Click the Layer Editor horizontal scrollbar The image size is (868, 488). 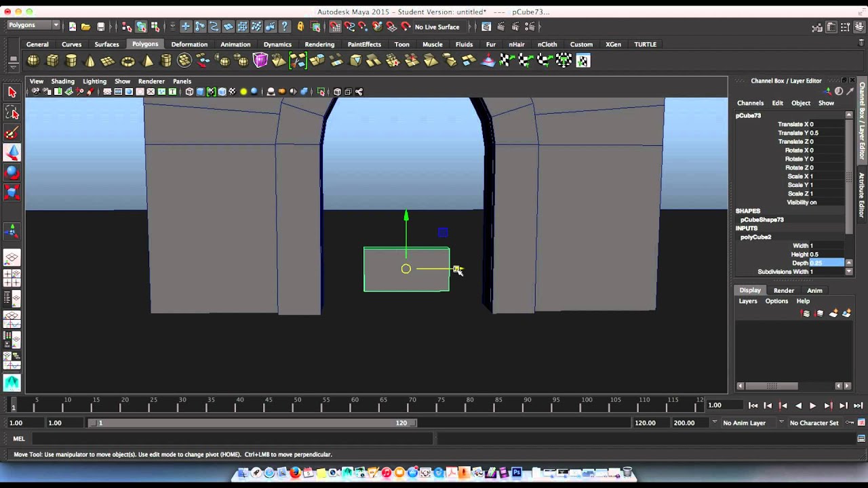coord(772,386)
